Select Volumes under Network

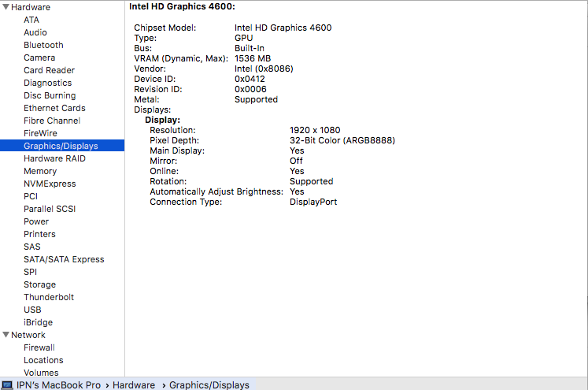tap(41, 373)
